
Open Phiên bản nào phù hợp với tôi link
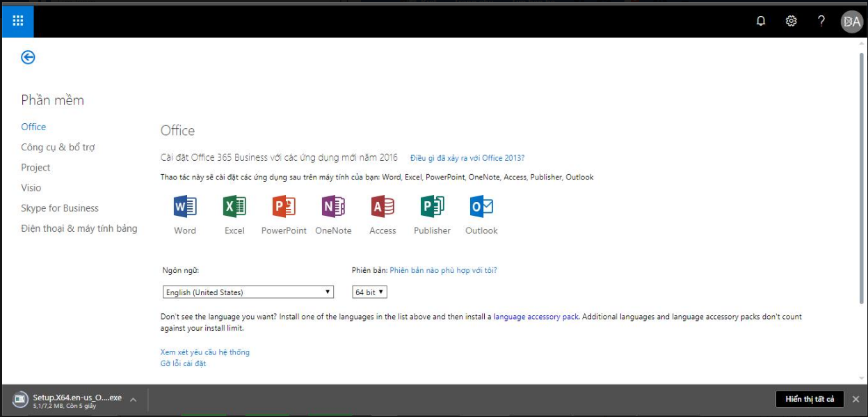444,270
